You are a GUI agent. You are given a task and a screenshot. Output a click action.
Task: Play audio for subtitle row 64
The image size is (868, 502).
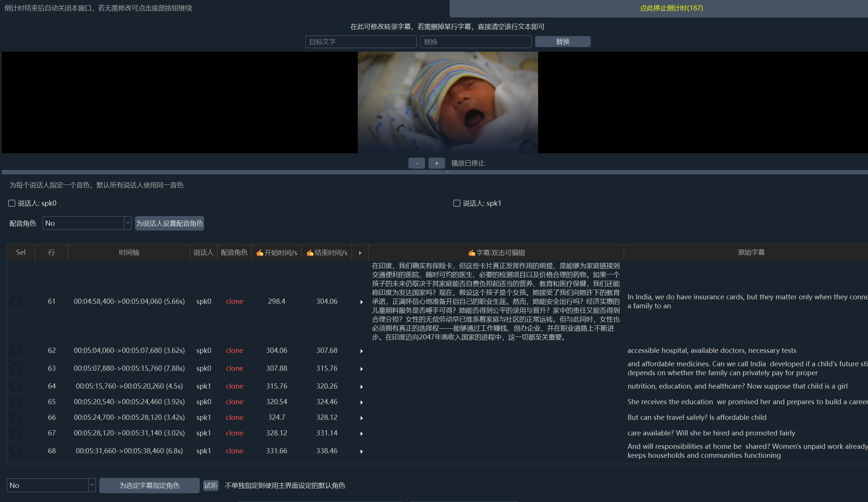pos(361,386)
